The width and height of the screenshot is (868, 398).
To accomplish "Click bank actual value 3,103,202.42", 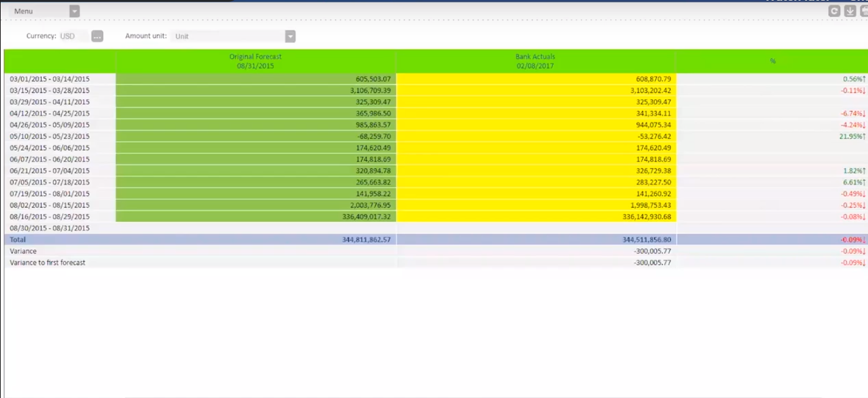I will click(651, 90).
